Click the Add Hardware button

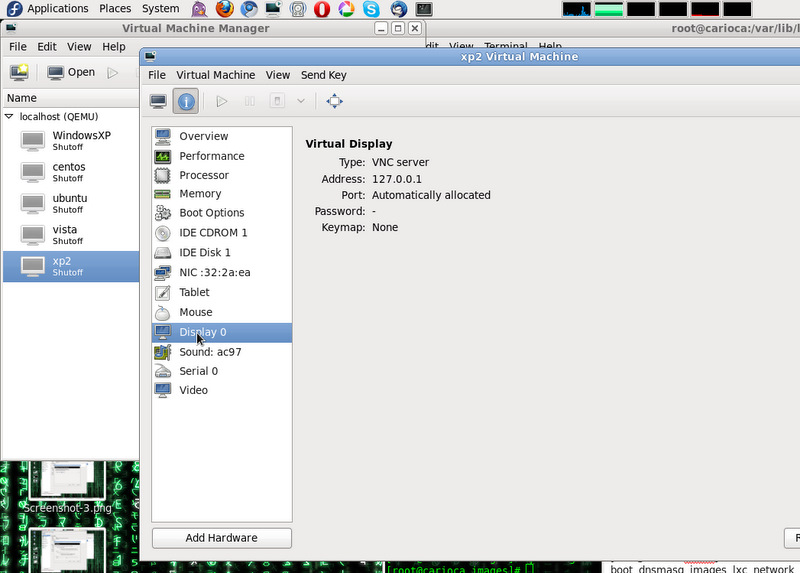point(221,538)
